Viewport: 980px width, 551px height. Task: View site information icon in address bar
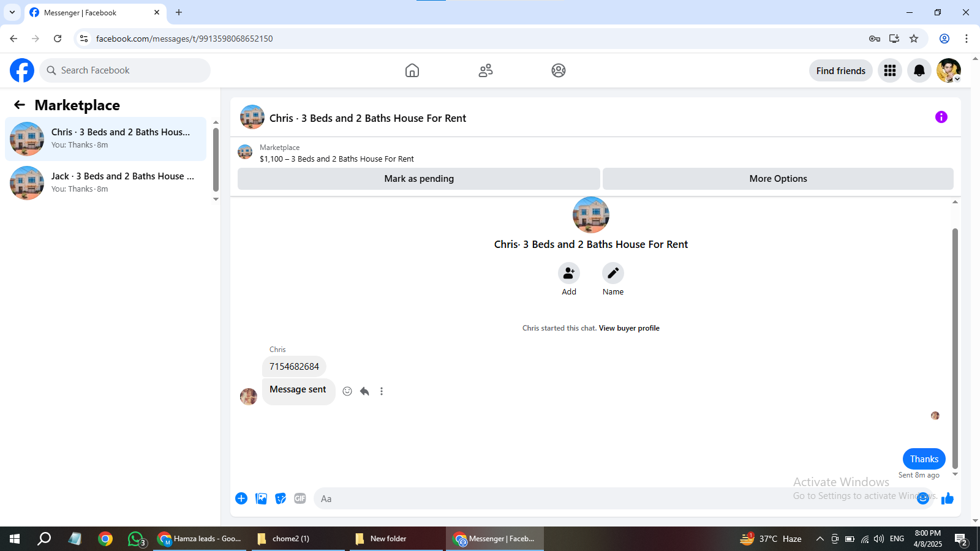tap(84, 39)
